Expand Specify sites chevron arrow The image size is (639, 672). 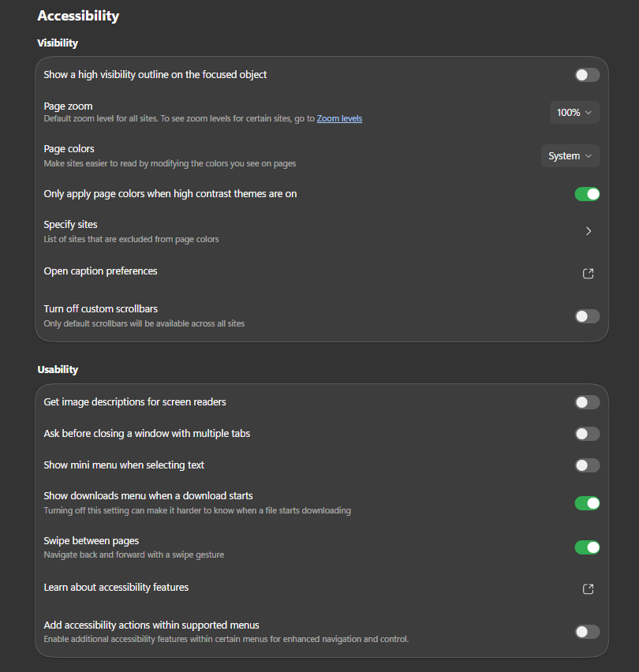pos(589,231)
